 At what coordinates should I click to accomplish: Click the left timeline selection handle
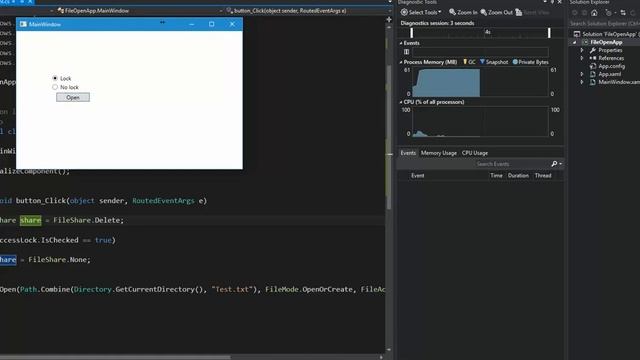(411, 33)
